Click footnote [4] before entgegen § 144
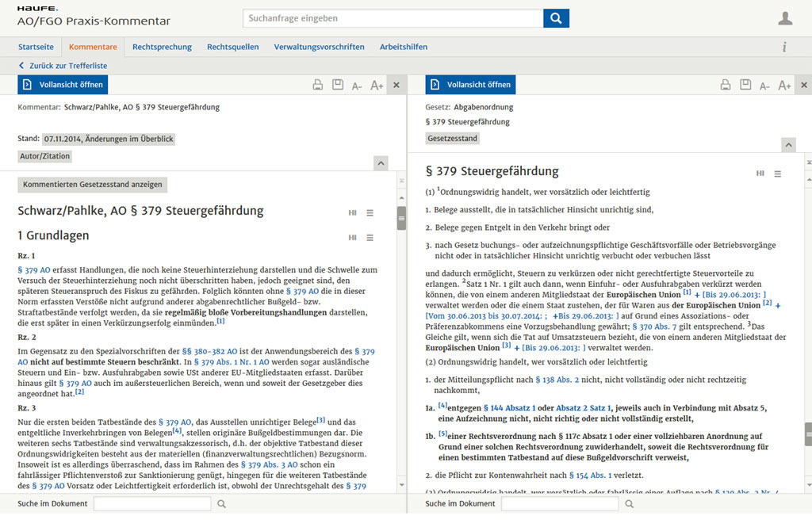Viewport: 812px width, 531px height. 442,406
